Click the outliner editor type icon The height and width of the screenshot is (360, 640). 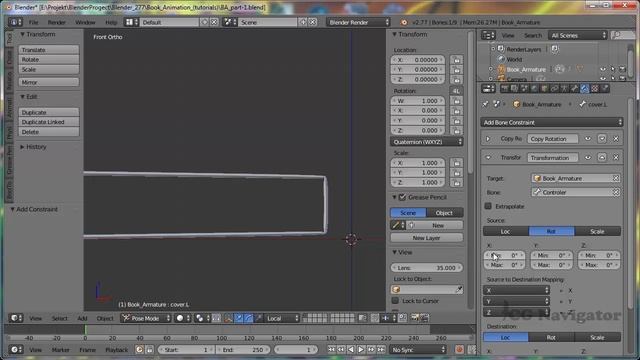tap(488, 36)
